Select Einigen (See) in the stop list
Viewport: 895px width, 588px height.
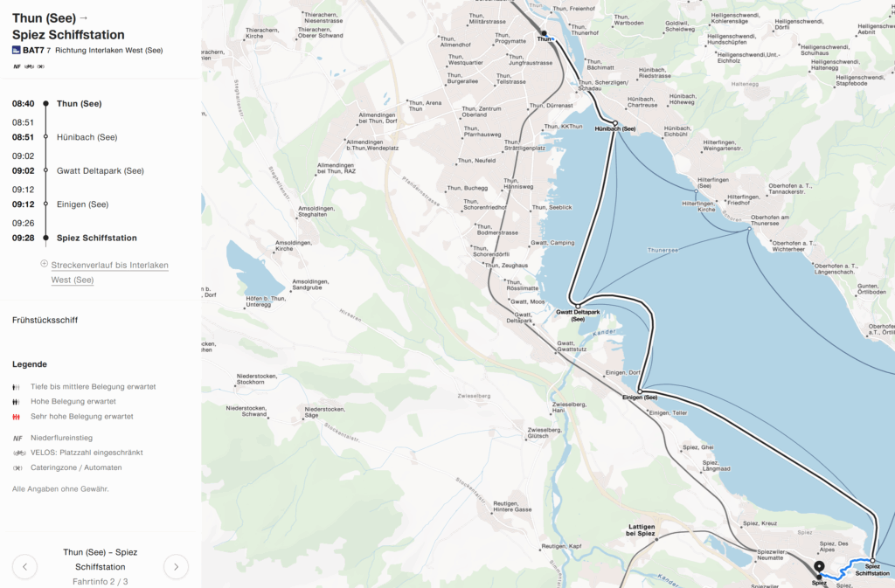click(x=82, y=204)
